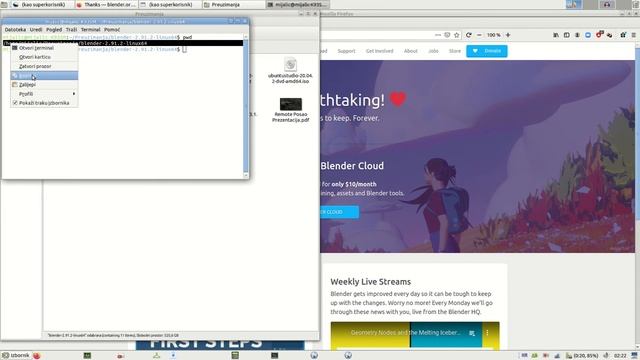Switch to the mijalic terminal taskbar window
The height and width of the screenshot is (360, 640).
coord(297,4)
